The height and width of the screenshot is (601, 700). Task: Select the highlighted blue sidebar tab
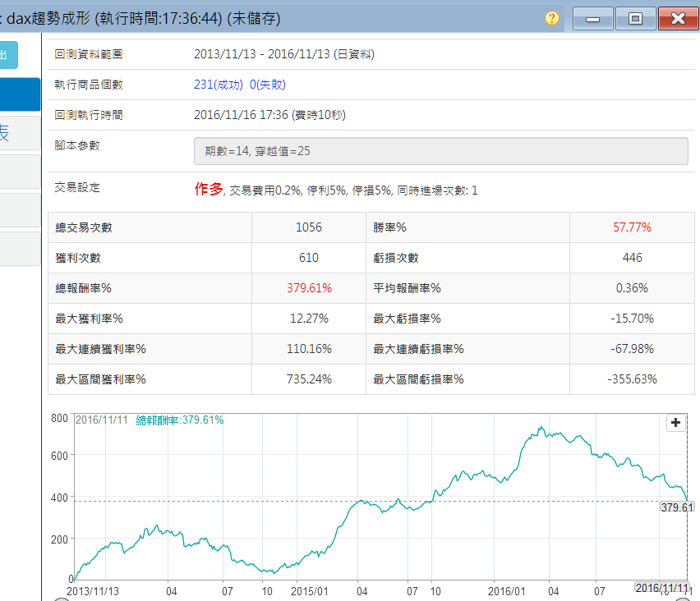pos(19,94)
